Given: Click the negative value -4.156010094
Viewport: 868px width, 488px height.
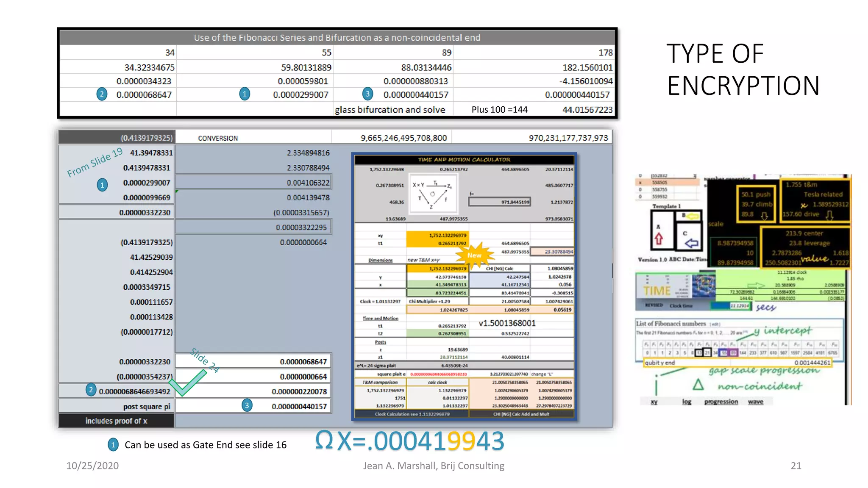Looking at the screenshot, I should [x=586, y=81].
